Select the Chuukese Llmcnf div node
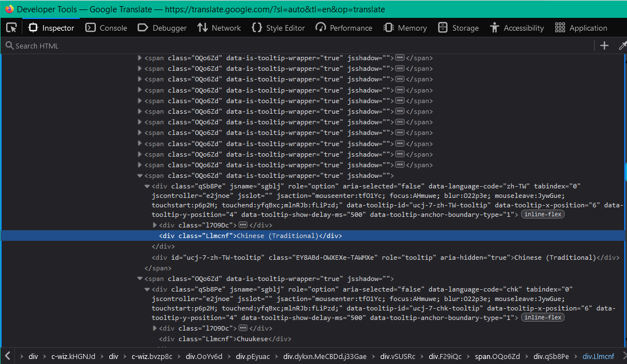Screen dimensions: 627x364 coord(225,339)
